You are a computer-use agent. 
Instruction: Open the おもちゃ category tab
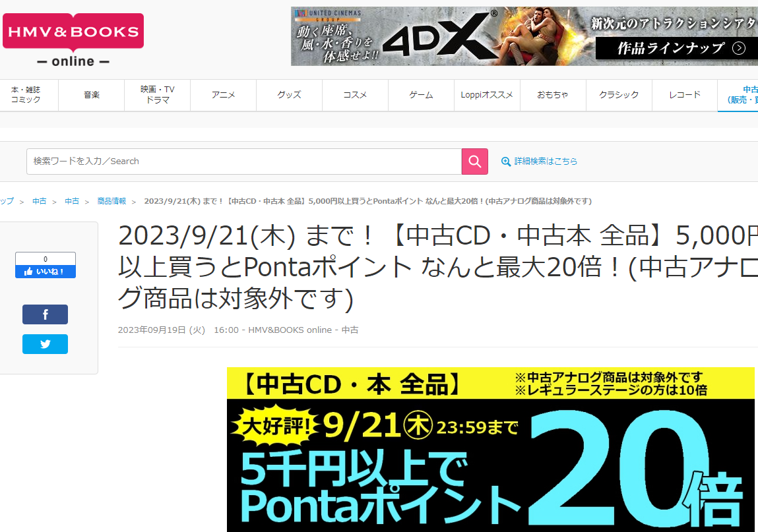pos(553,95)
